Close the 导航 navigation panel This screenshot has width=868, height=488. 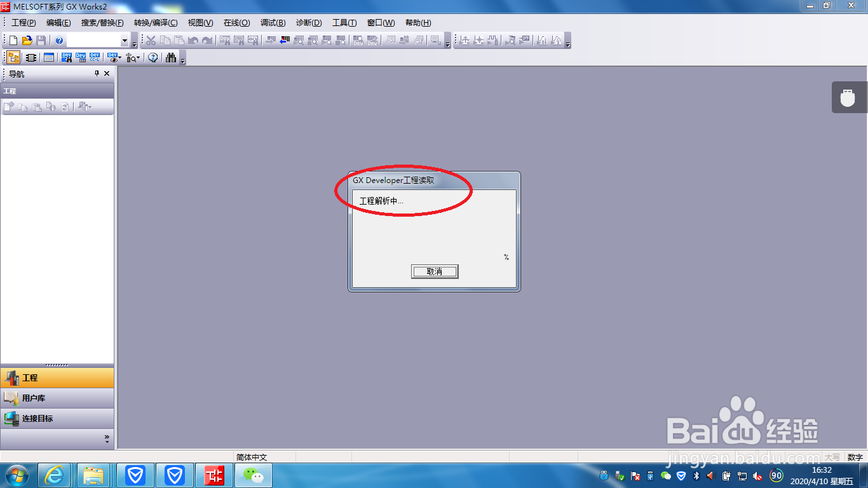(x=107, y=74)
